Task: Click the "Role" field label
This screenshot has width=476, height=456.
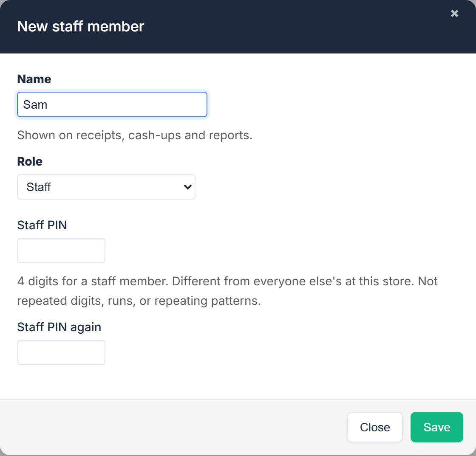Action: pyautogui.click(x=30, y=162)
